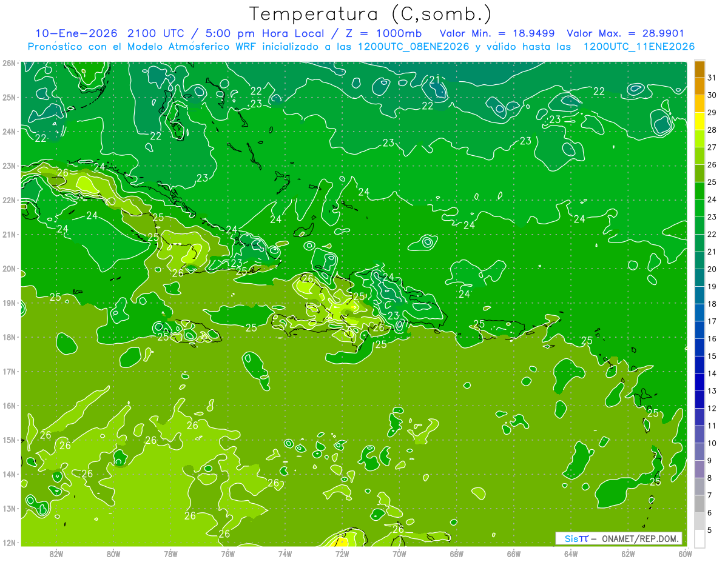Click the 68W longitude axis label
Screen dimensions: 728x562
pyautogui.click(x=456, y=554)
